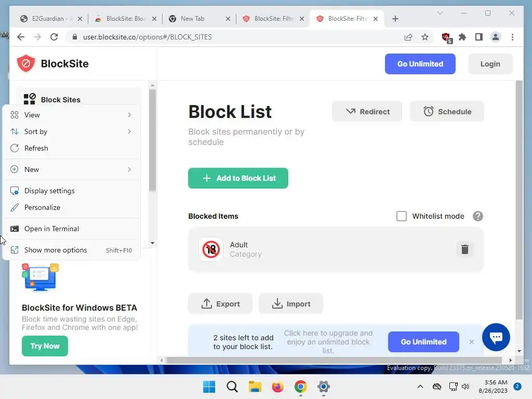Show hidden tray icons chevron
Screen dimensions: 532x399
tap(420, 387)
